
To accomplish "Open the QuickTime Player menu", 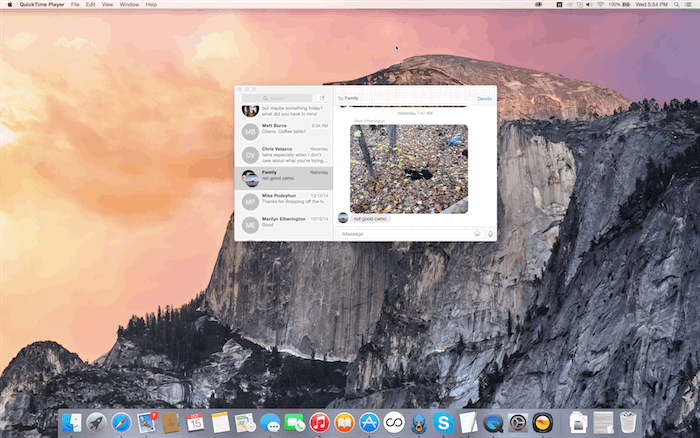I will [x=42, y=4].
